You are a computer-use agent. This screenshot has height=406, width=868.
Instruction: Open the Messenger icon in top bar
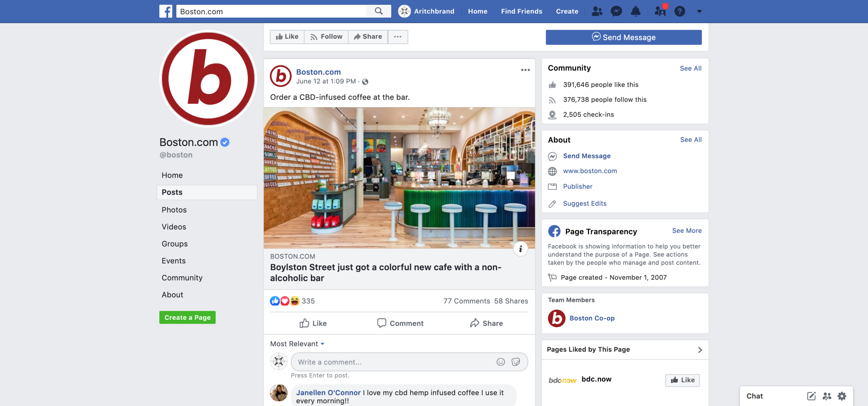coord(616,11)
